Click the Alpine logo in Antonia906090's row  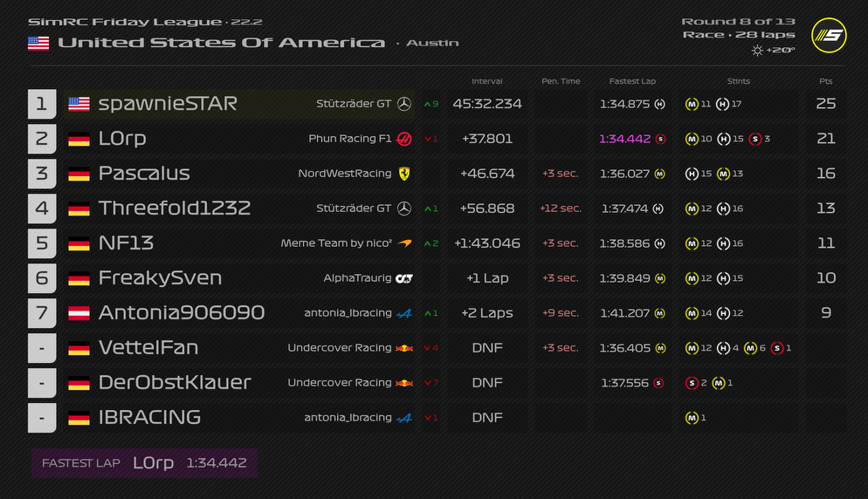point(403,313)
